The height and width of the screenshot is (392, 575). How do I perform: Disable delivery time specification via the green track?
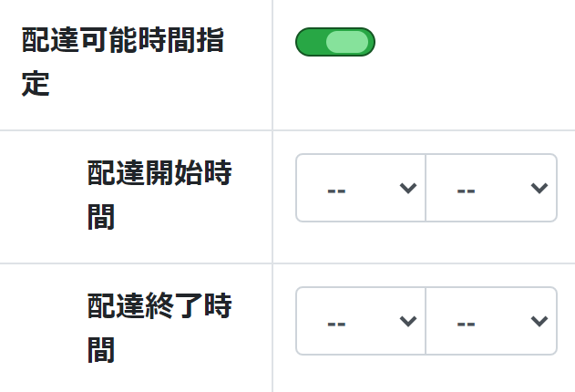pyautogui.click(x=310, y=42)
